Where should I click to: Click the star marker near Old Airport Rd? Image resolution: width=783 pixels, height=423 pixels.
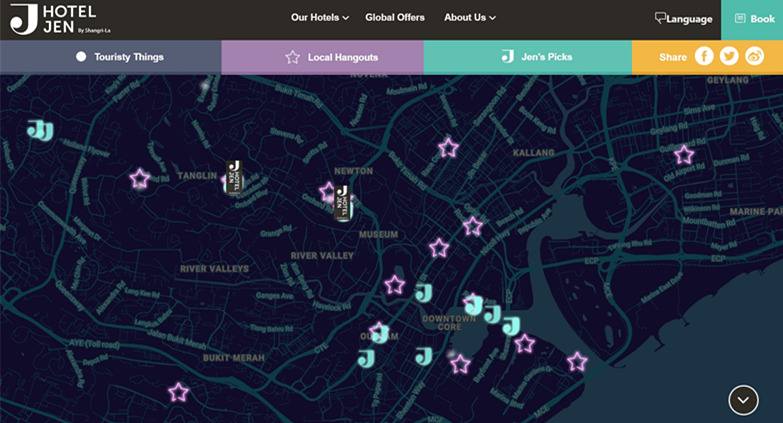tap(684, 155)
